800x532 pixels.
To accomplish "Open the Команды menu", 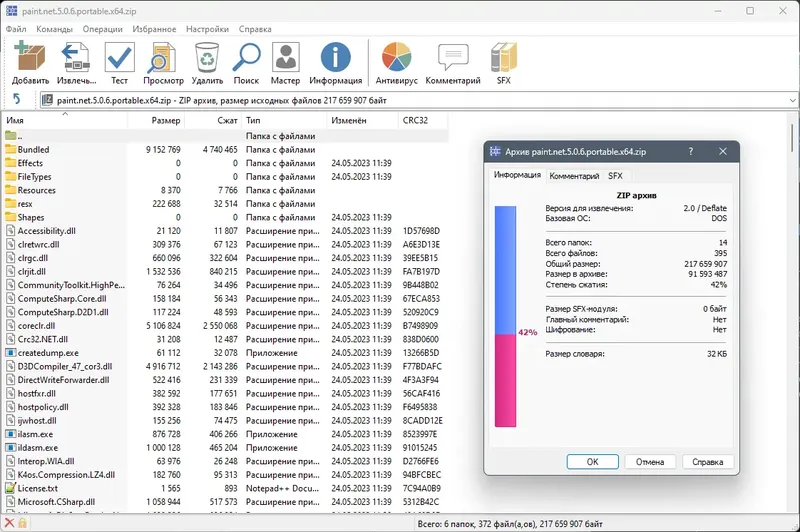I will tap(55, 29).
